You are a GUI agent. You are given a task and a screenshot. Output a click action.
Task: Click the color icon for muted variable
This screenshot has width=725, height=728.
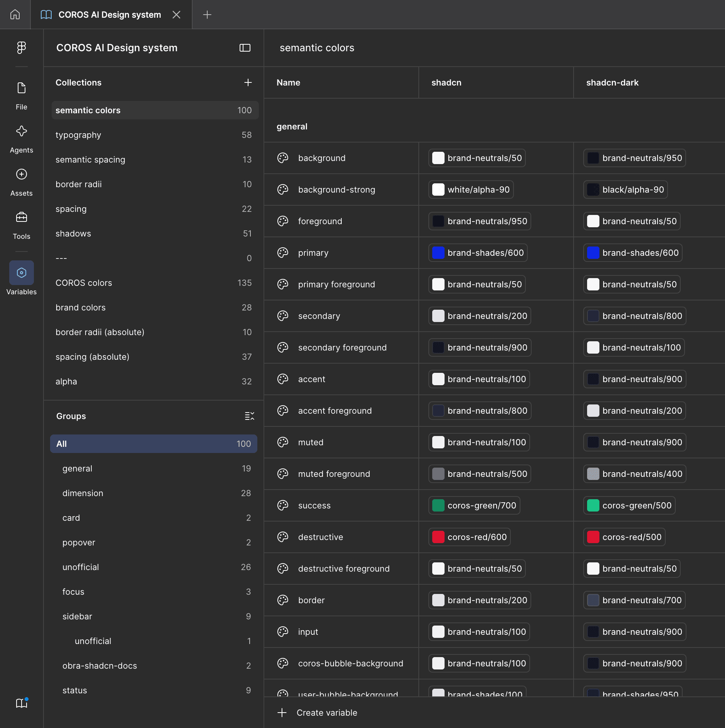point(283,442)
